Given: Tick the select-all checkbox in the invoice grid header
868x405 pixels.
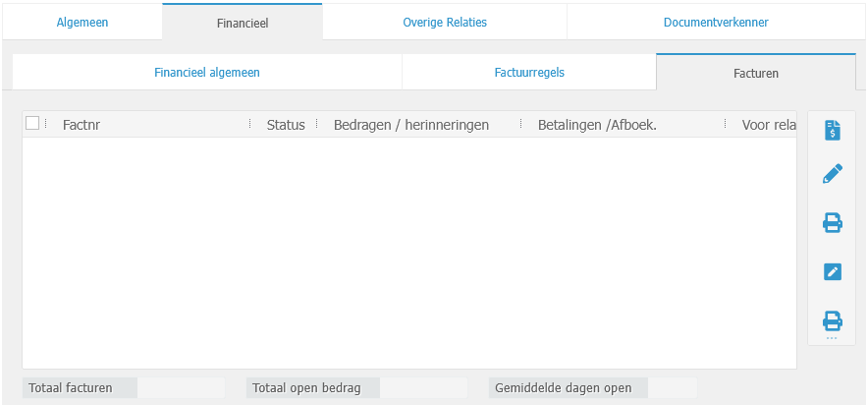Looking at the screenshot, I should coord(32,124).
